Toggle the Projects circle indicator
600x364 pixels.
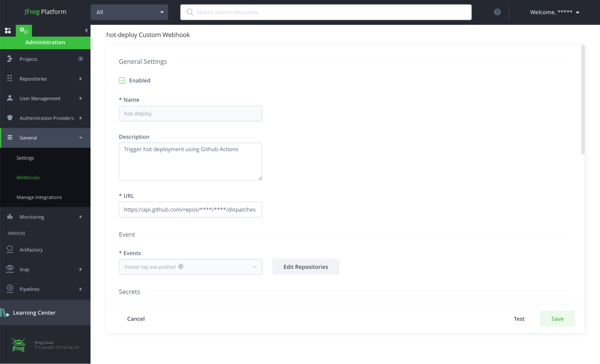tap(81, 59)
